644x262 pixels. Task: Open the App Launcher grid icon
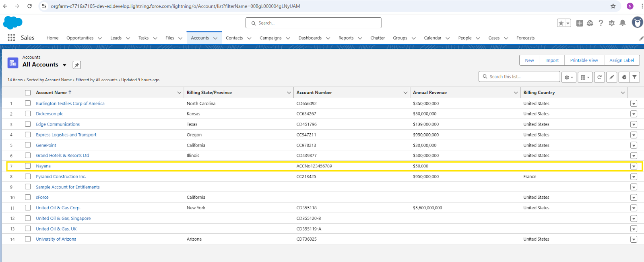pos(11,37)
